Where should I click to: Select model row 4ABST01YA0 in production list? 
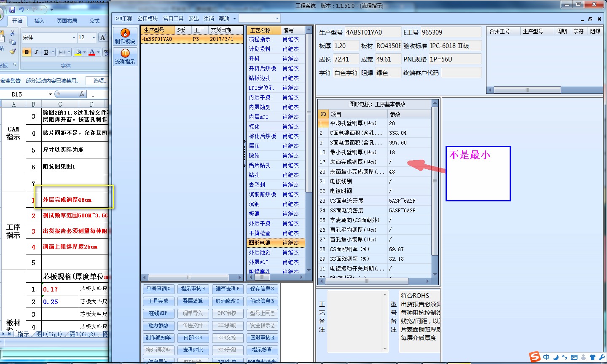click(x=192, y=39)
